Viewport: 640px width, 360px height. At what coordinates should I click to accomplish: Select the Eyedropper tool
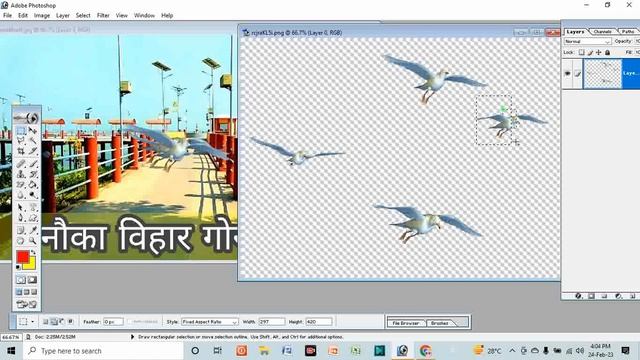[x=33, y=231]
